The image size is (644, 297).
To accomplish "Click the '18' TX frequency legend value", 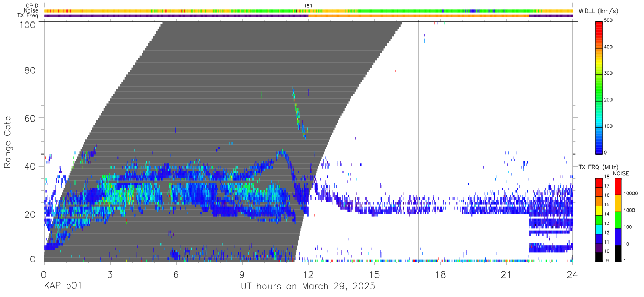I will coord(607,178).
